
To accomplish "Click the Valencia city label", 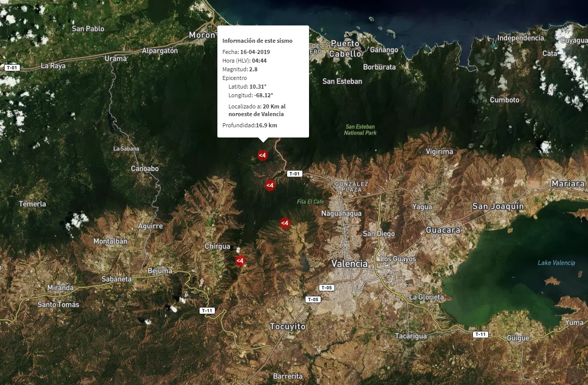I will 349,264.
